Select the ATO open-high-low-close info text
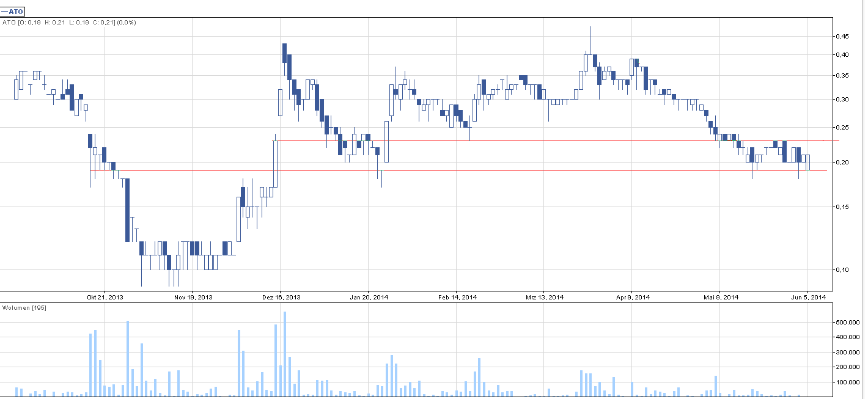 pyautogui.click(x=69, y=23)
